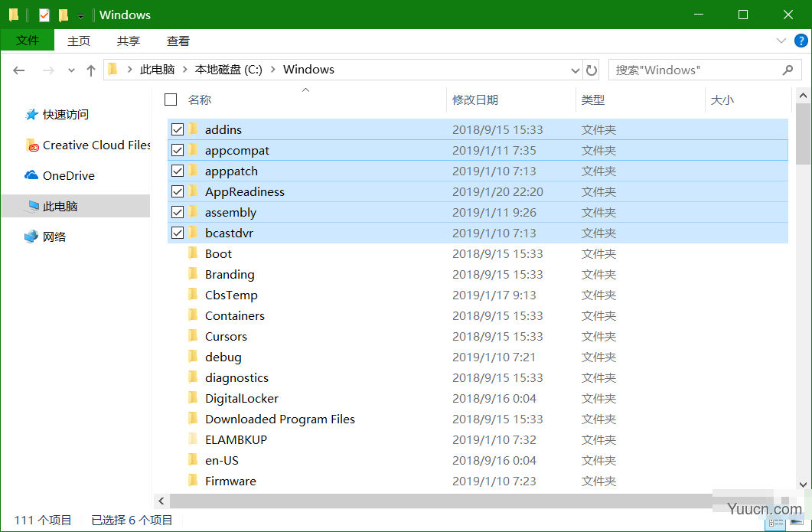Select OneDrive in the navigation pane
The width and height of the screenshot is (812, 532).
tap(60, 175)
